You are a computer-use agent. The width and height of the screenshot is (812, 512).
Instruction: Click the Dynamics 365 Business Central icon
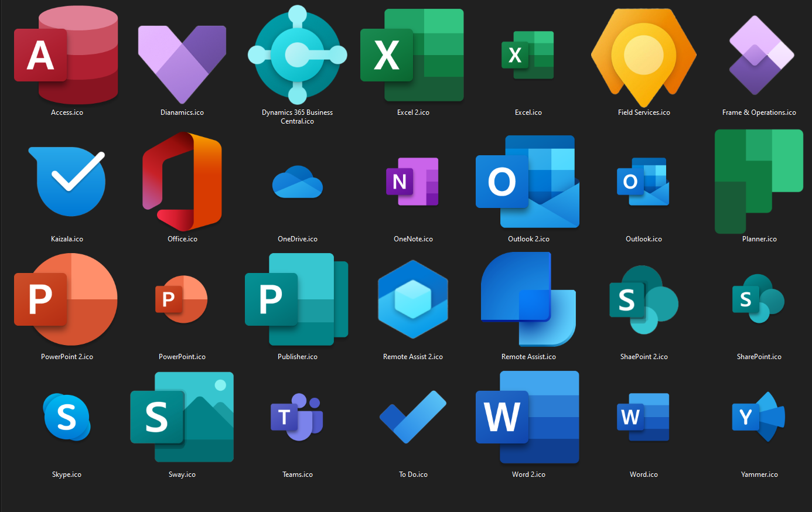coord(298,55)
